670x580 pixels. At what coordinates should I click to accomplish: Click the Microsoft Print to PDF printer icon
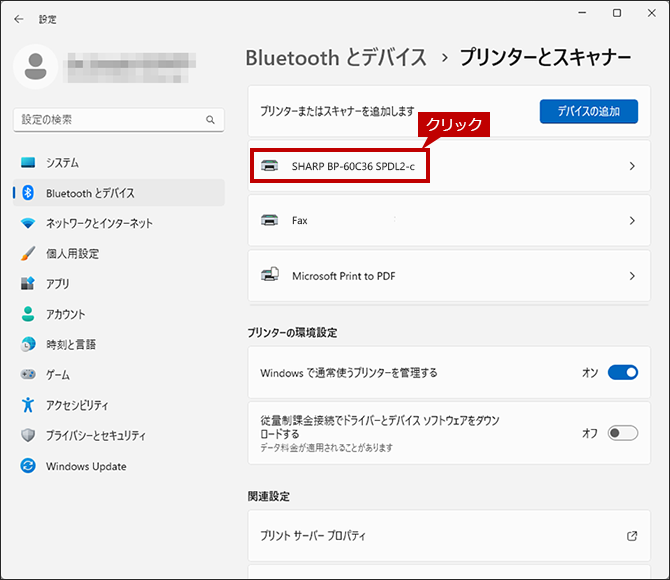click(270, 274)
